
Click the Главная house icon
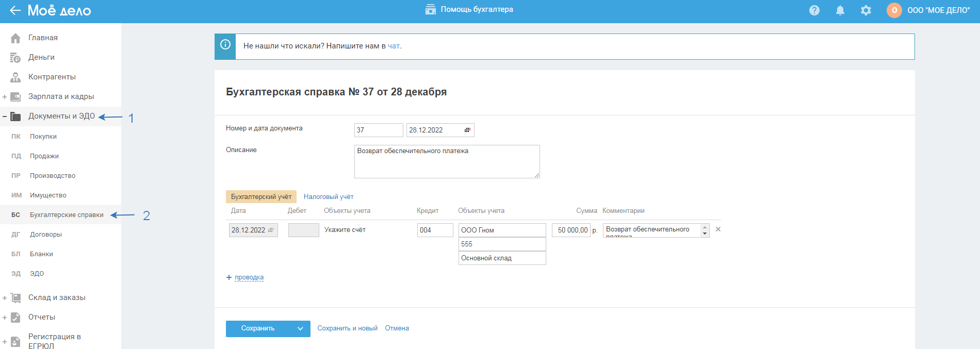pyautogui.click(x=15, y=38)
